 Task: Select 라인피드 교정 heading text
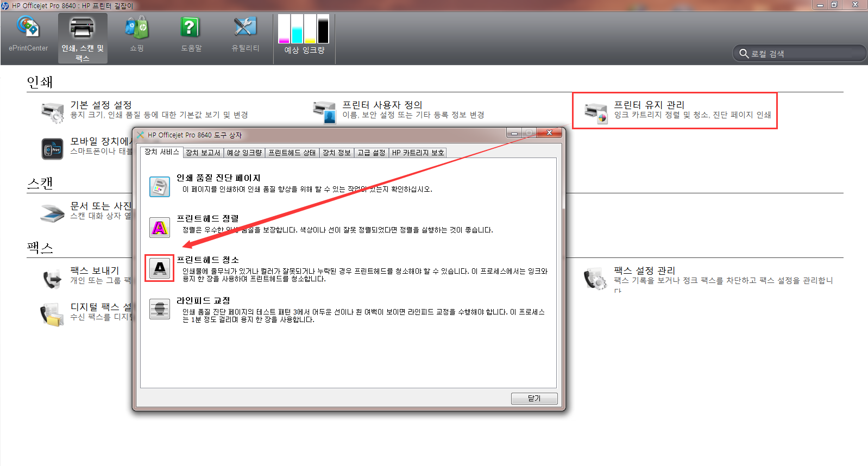(x=203, y=300)
